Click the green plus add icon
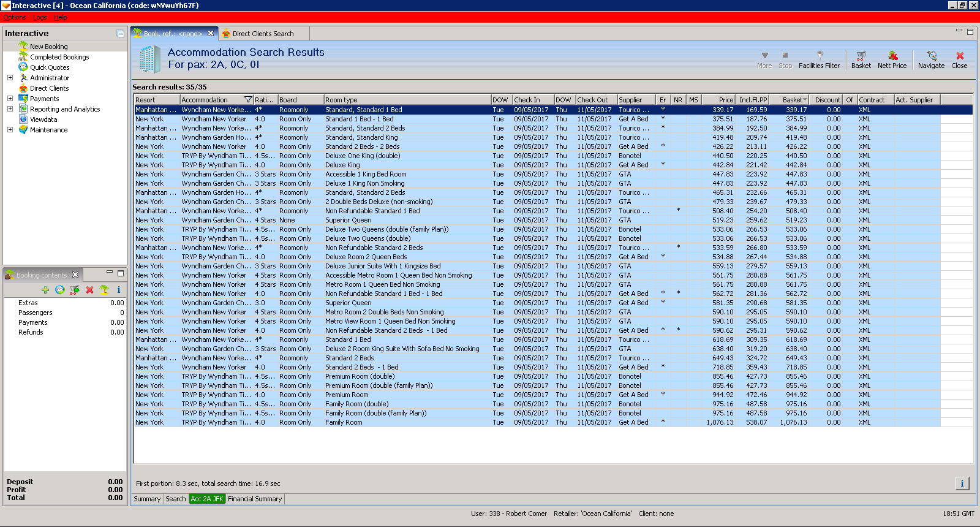Screen dimensions: 980x527 click(45, 290)
